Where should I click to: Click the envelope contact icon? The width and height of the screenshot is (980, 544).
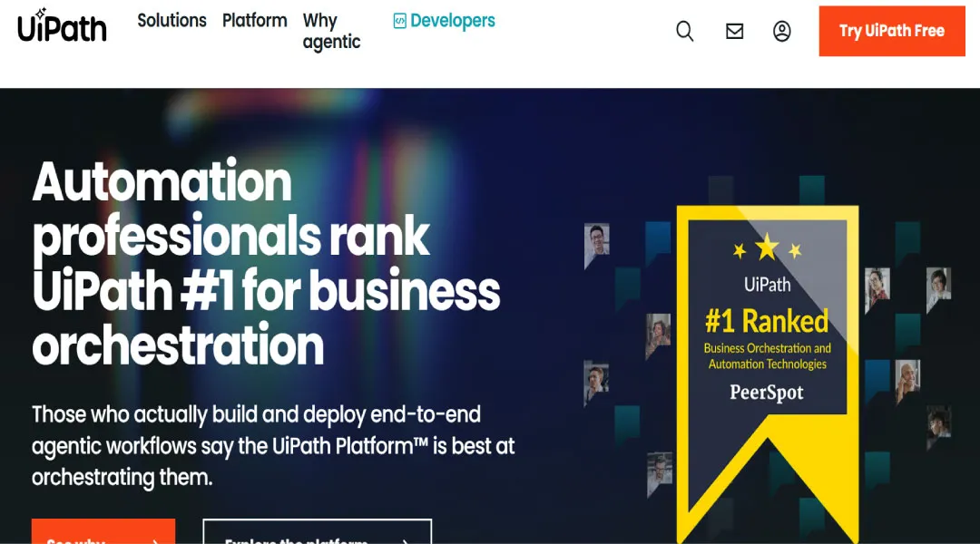coord(735,31)
